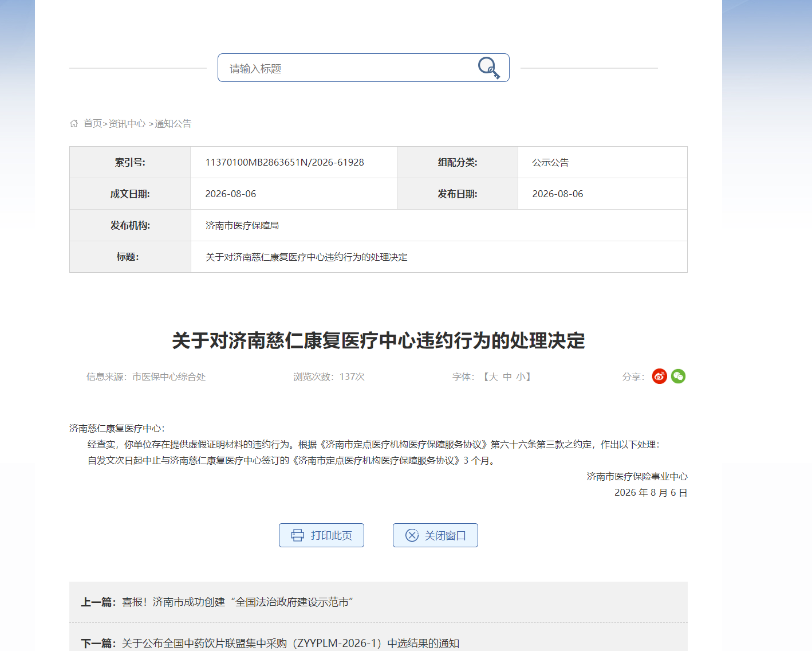Click the 关闭窗口 button

(435, 535)
